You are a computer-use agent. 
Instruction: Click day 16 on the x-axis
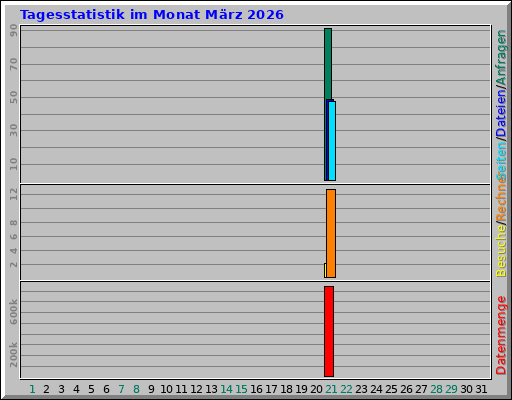pyautogui.click(x=256, y=389)
